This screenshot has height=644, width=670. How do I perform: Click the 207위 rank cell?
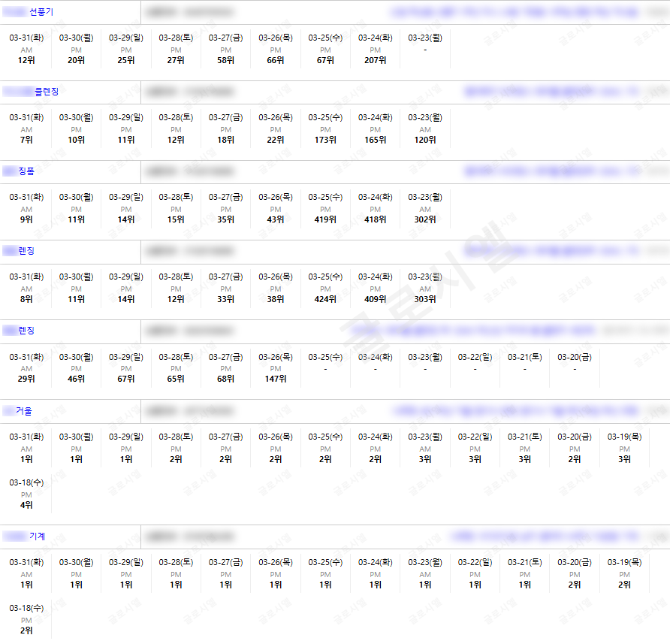[375, 60]
